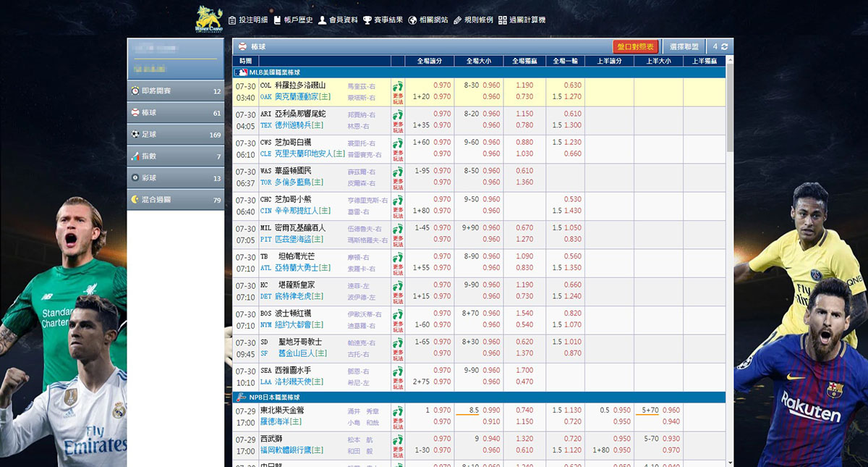The image size is (868, 467).
Task: Open 帳戶歷史 account history
Action: pyautogui.click(x=293, y=20)
